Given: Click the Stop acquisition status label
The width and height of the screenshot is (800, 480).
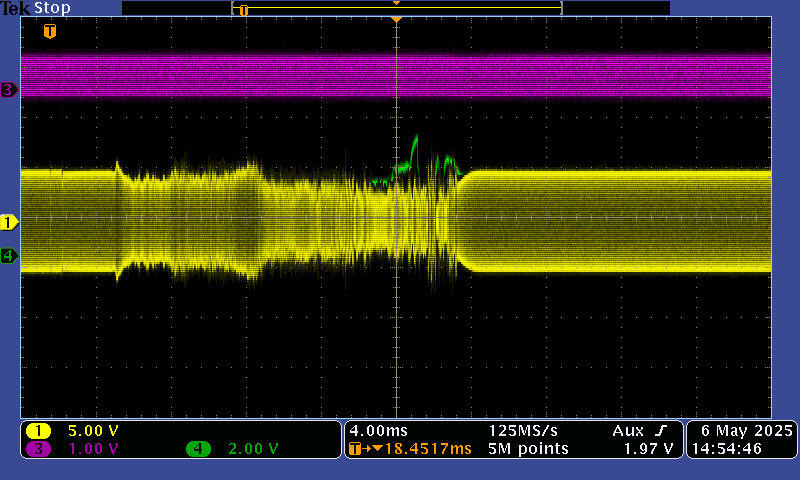Looking at the screenshot, I should pyautogui.click(x=52, y=8).
